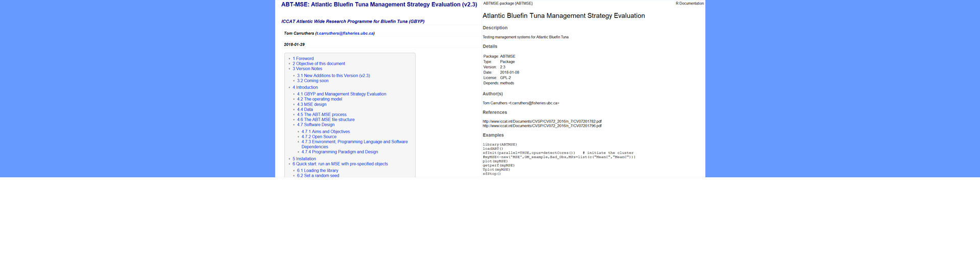This screenshot has width=980, height=257.
Task: Navigate to '4 Introduction' in the contents
Action: point(305,87)
